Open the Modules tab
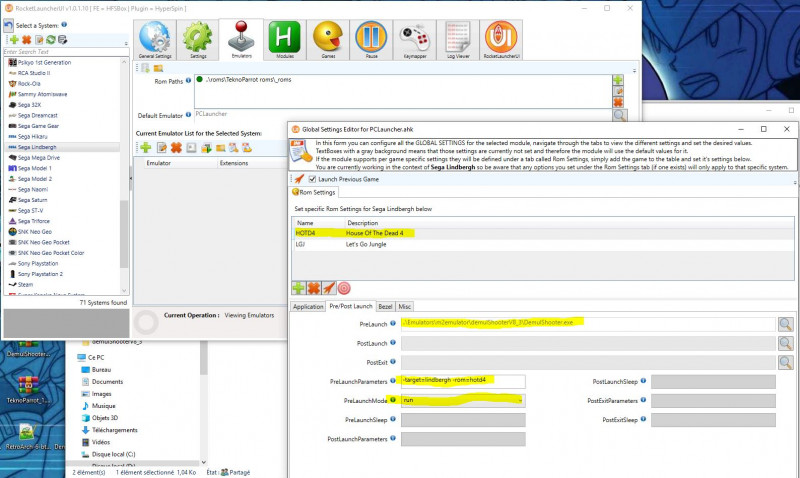The width and height of the screenshot is (800, 478). (285, 39)
